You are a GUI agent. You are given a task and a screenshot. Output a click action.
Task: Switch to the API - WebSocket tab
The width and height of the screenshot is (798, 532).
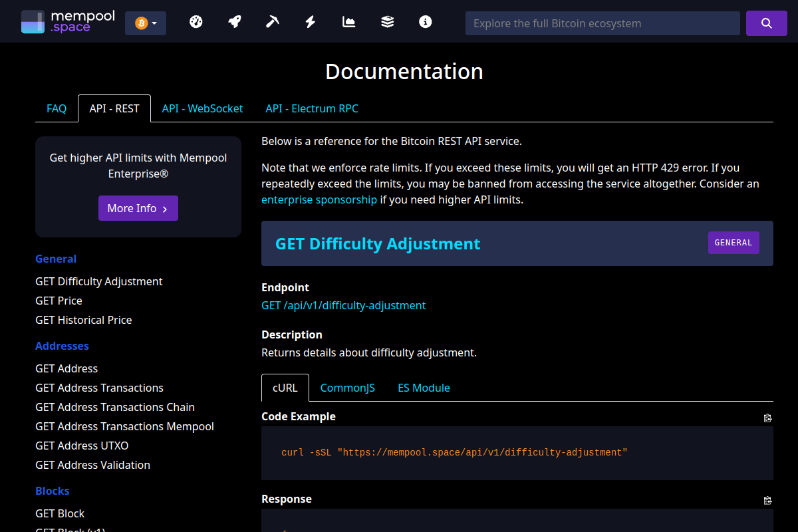203,108
